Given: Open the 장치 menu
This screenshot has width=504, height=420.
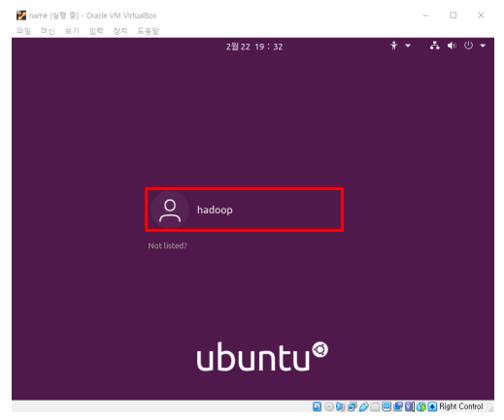Looking at the screenshot, I should [x=120, y=31].
